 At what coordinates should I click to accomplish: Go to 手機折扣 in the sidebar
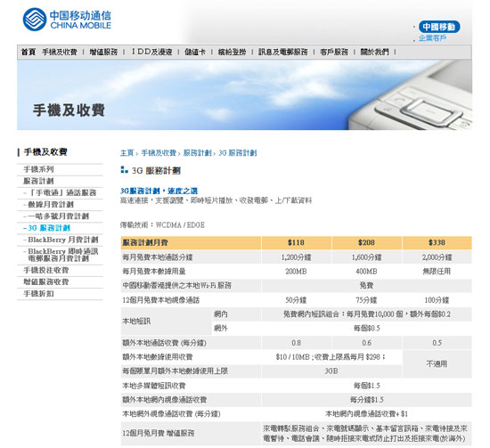click(38, 294)
